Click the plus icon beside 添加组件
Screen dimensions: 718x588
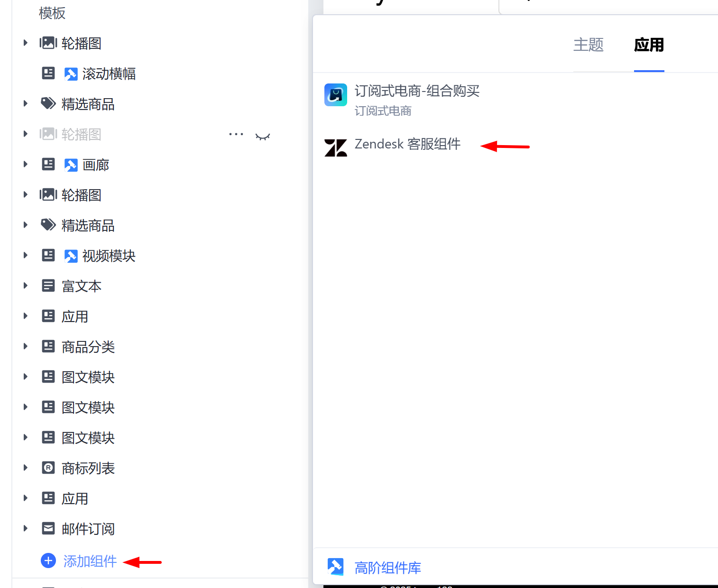(48, 560)
